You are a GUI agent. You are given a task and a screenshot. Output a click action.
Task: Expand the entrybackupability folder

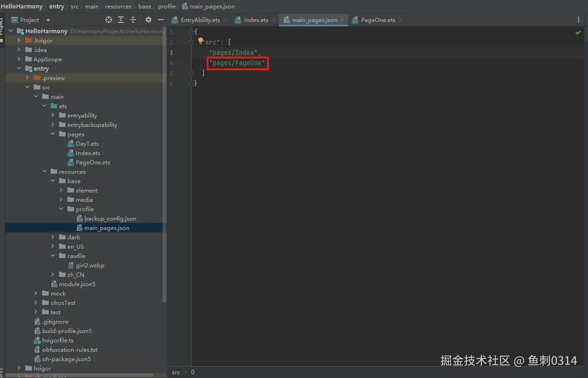52,125
